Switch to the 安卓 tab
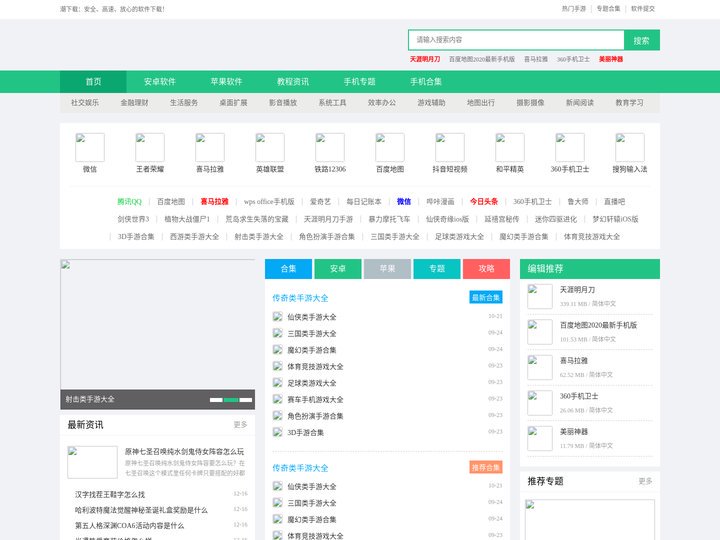 click(338, 269)
